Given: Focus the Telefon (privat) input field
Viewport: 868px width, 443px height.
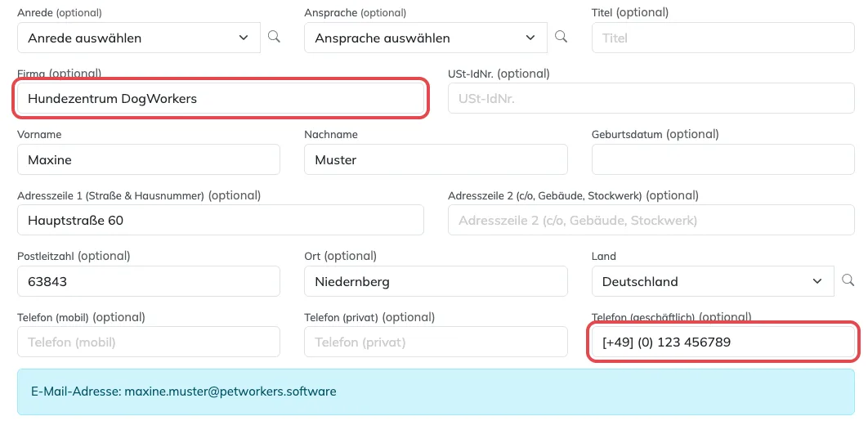Looking at the screenshot, I should click(x=436, y=342).
